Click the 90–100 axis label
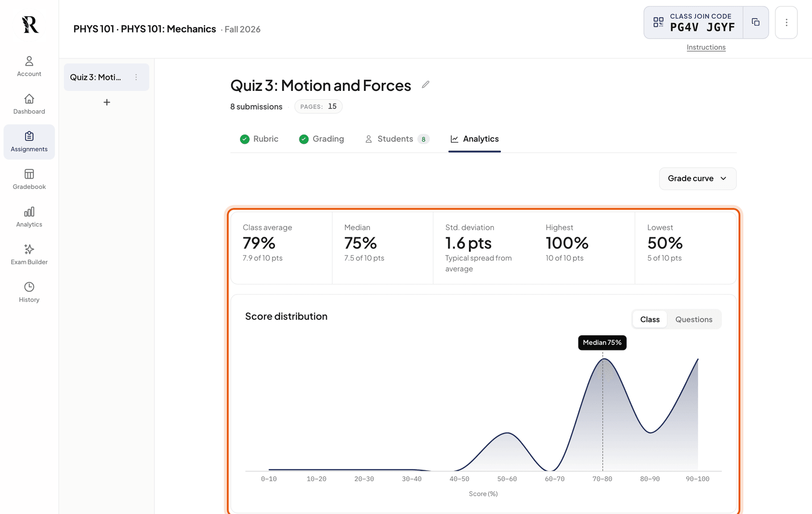This screenshot has width=812, height=514. [697, 479]
